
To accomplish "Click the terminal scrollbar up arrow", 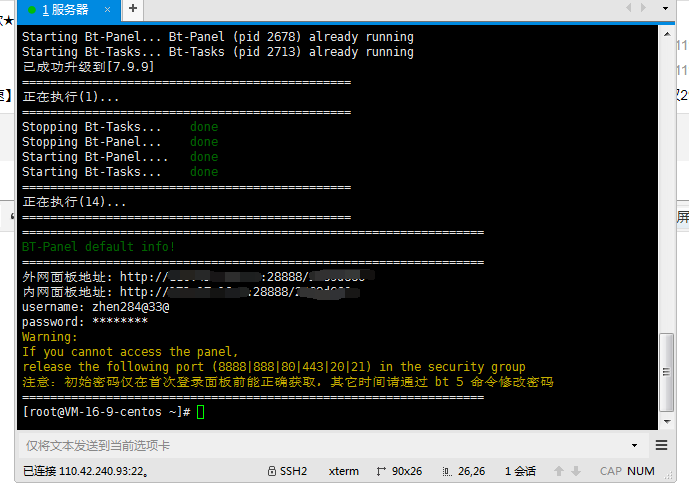I will coord(667,34).
